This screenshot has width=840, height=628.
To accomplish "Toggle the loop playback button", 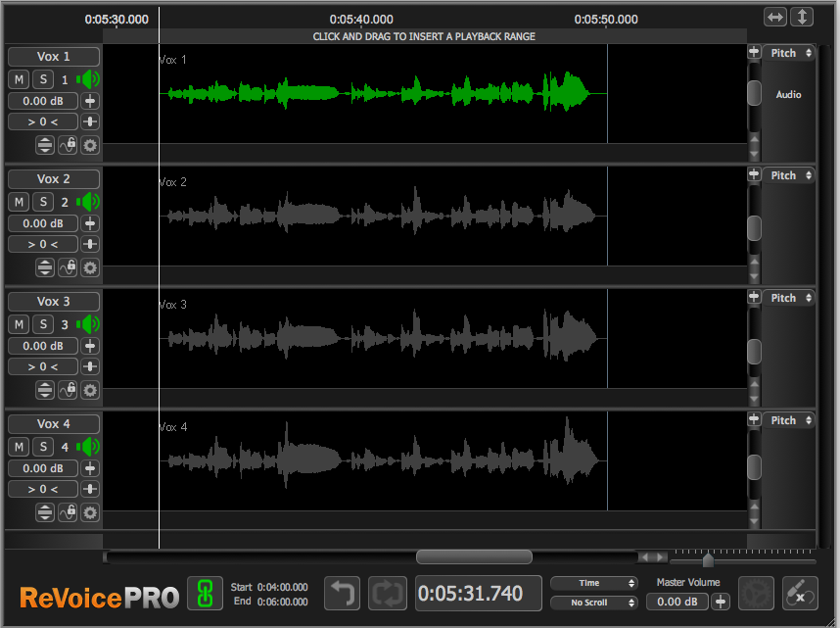I will 389,593.
